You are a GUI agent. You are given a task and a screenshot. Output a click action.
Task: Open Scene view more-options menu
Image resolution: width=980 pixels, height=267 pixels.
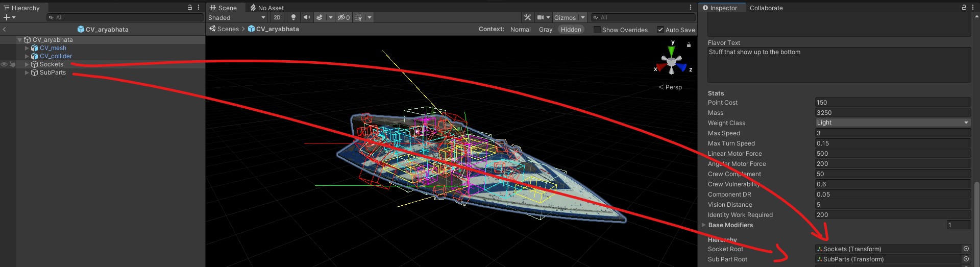pos(691,8)
